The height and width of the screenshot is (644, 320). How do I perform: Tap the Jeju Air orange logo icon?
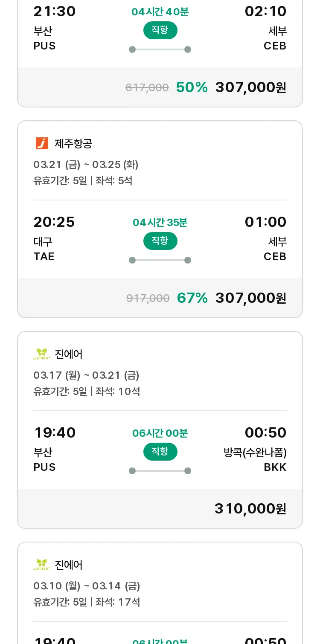click(x=42, y=143)
